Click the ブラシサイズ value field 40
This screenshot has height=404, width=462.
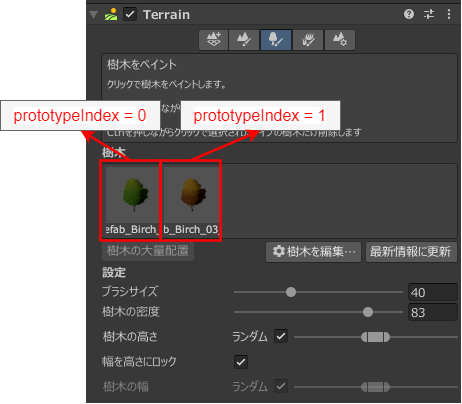[433, 292]
